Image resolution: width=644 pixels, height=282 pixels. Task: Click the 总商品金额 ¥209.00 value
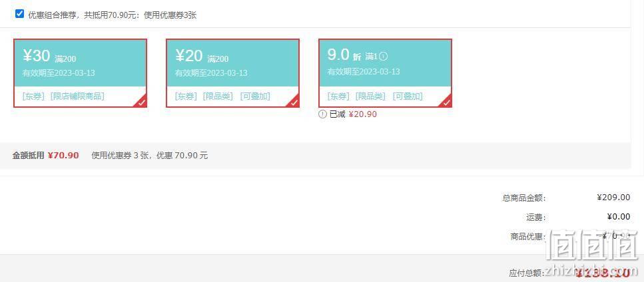click(x=613, y=198)
